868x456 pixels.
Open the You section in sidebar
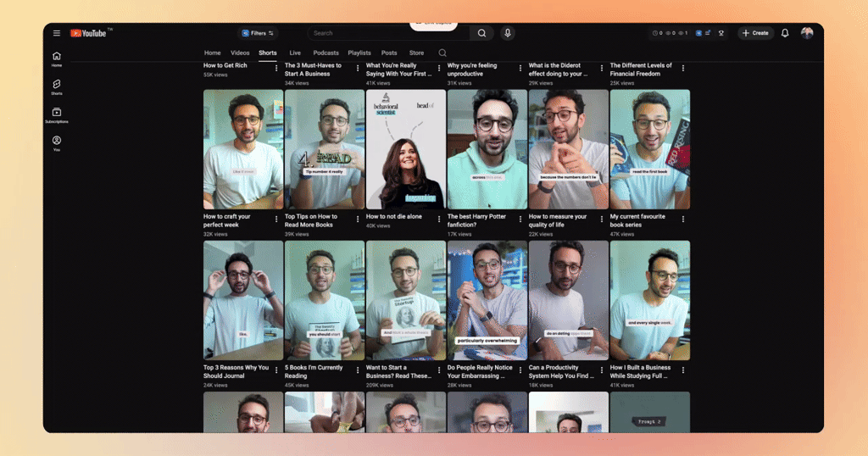pos(57,144)
